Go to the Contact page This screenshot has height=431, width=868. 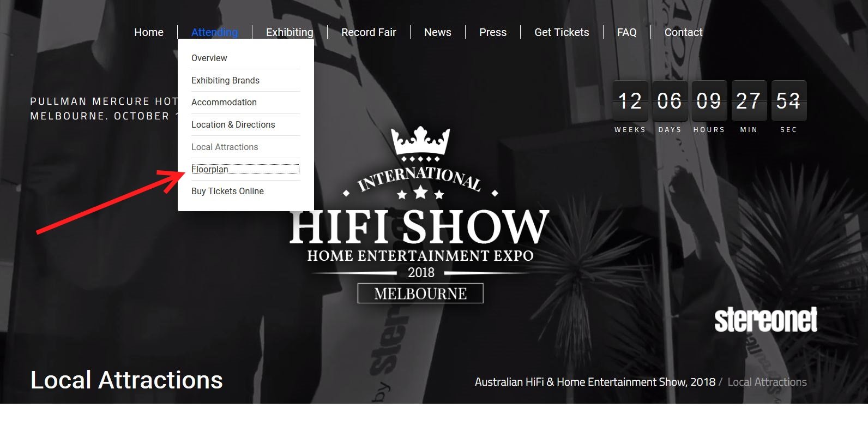click(x=683, y=32)
